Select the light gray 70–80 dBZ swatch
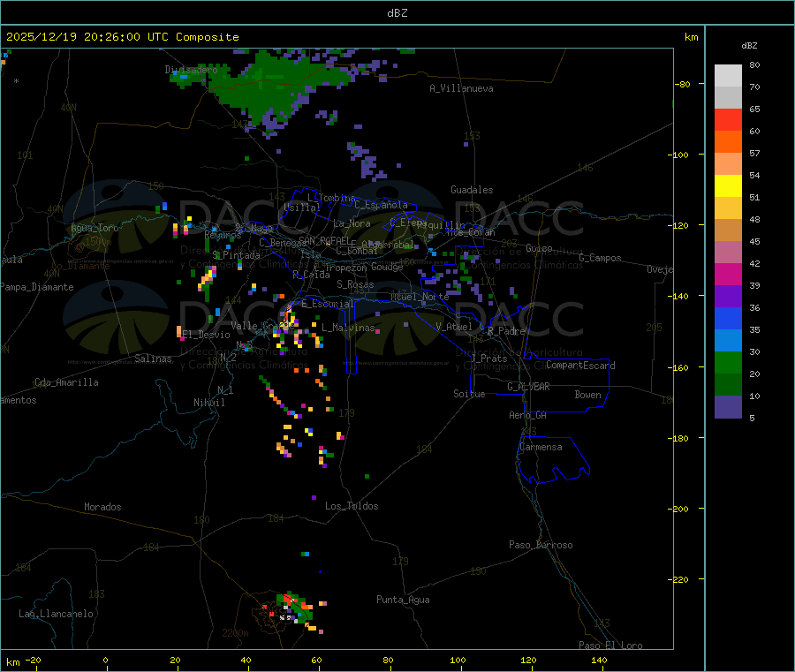 tap(728, 76)
